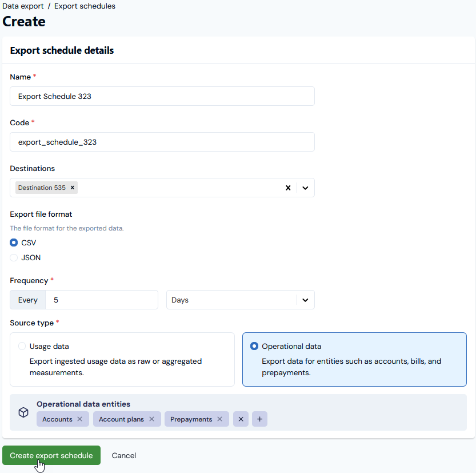This screenshot has height=473, width=476.
Task: Choose Usage data source type
Action: click(x=122, y=359)
